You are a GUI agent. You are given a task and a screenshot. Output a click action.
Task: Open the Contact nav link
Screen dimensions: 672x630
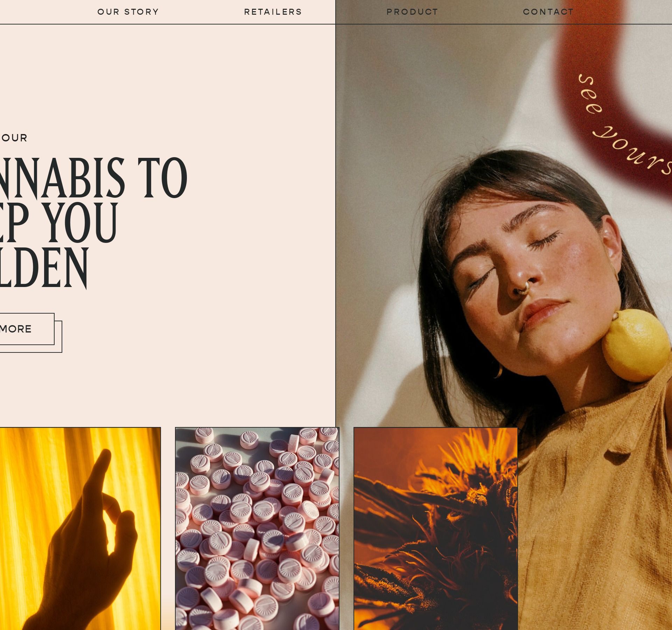(x=548, y=12)
